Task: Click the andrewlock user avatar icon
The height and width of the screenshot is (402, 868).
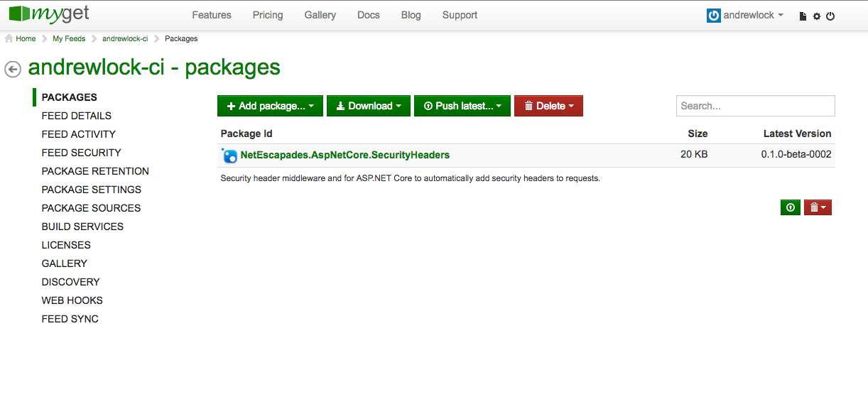Action: tap(714, 15)
